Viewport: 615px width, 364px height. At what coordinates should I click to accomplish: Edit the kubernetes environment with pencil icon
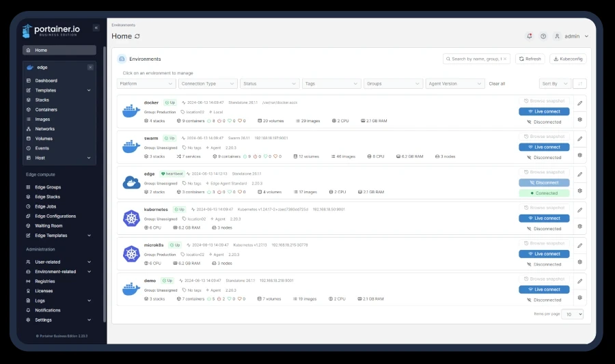(579, 210)
